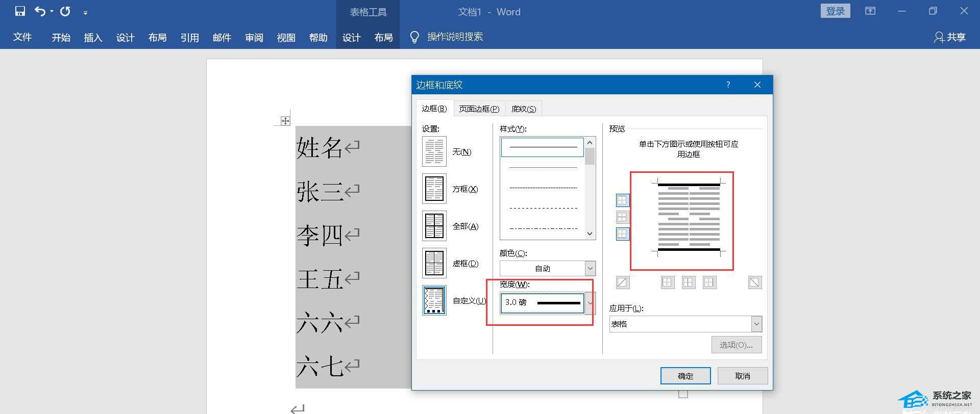Image resolution: width=980 pixels, height=414 pixels.
Task: Cancel the dialog with 取消
Action: [x=743, y=376]
